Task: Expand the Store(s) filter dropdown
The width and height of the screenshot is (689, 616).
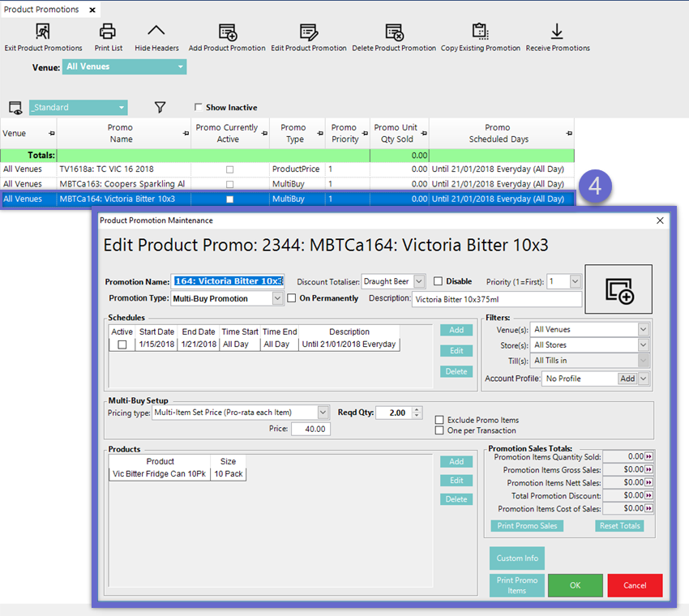Action: coord(644,345)
